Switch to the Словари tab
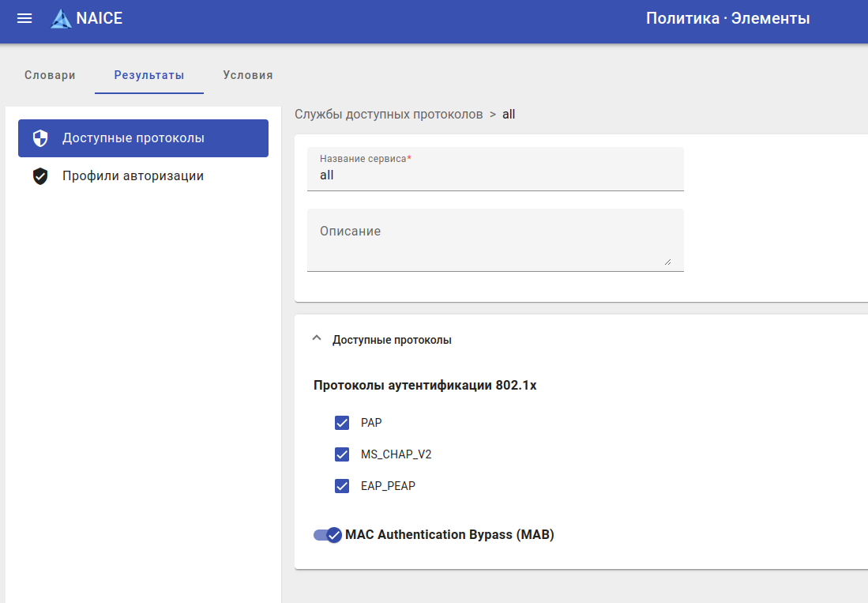868x603 pixels. click(50, 75)
